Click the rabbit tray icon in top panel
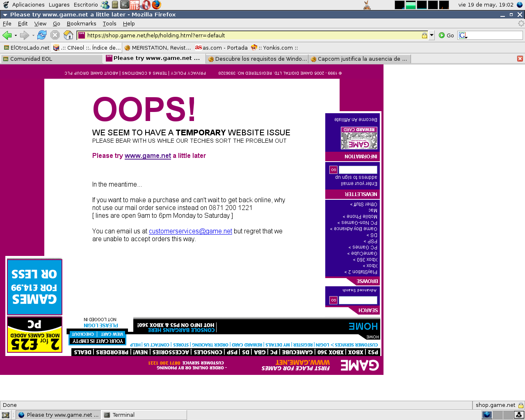Image resolution: width=525 pixels, height=420 pixels. tap(367, 5)
